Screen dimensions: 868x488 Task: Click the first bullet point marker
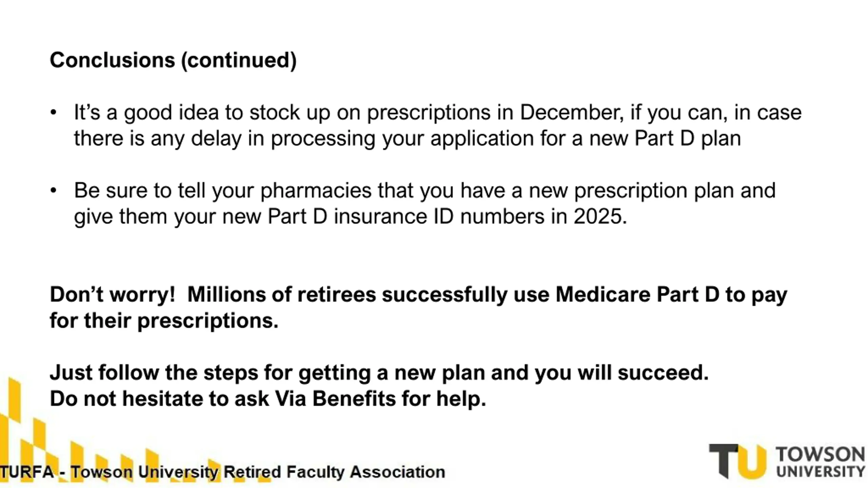point(53,112)
